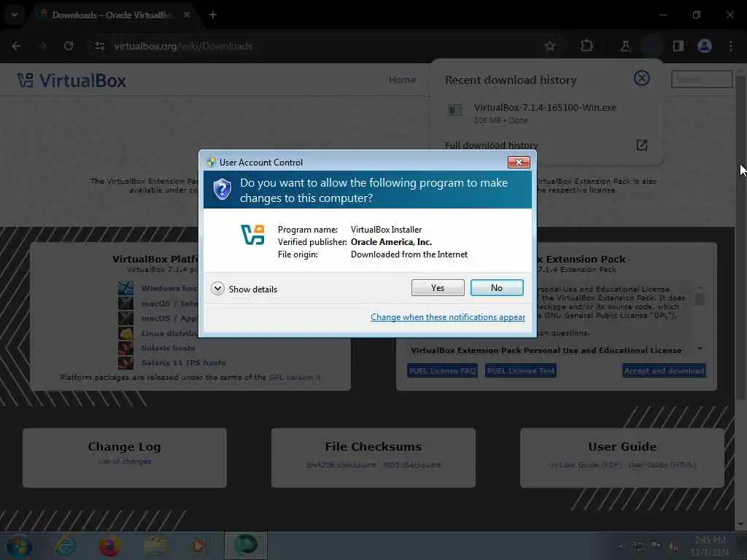747x560 pixels.
Task: Show hidden system tray icons arrow
Action: (620, 546)
